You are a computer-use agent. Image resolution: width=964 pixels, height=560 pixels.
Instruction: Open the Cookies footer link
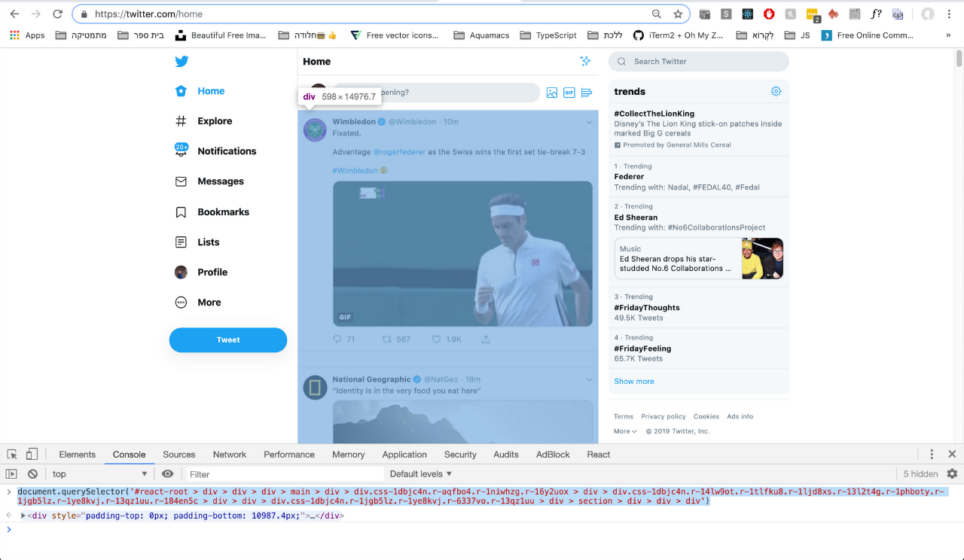coord(706,416)
